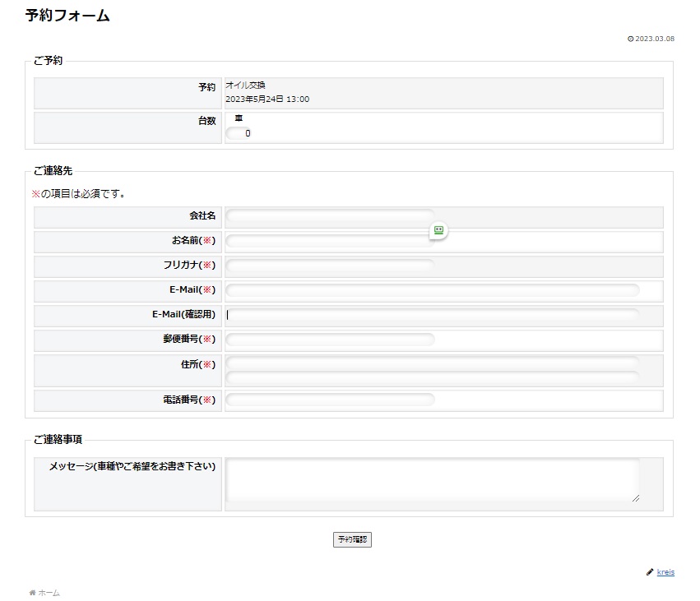Focus the required E-Mail field

tap(432, 290)
